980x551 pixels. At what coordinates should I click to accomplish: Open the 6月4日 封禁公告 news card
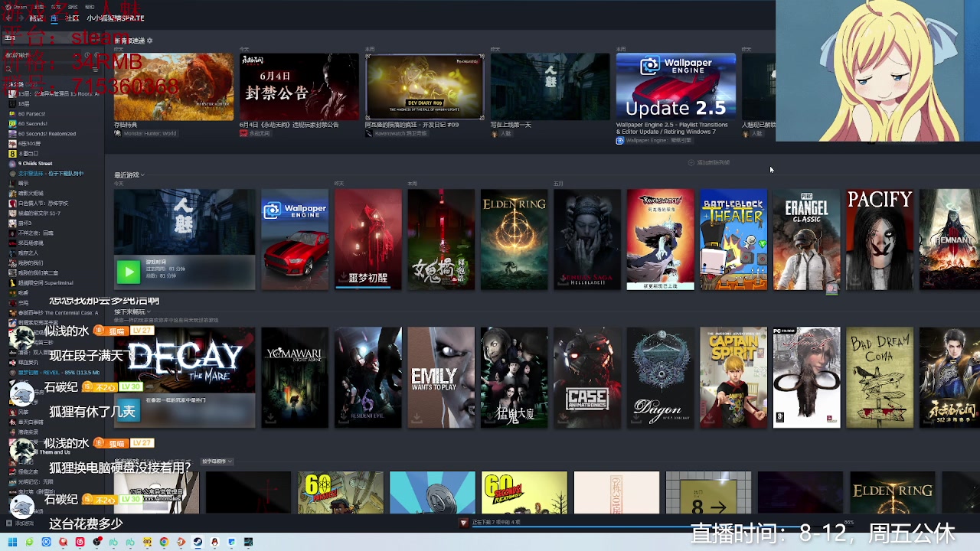pos(299,86)
